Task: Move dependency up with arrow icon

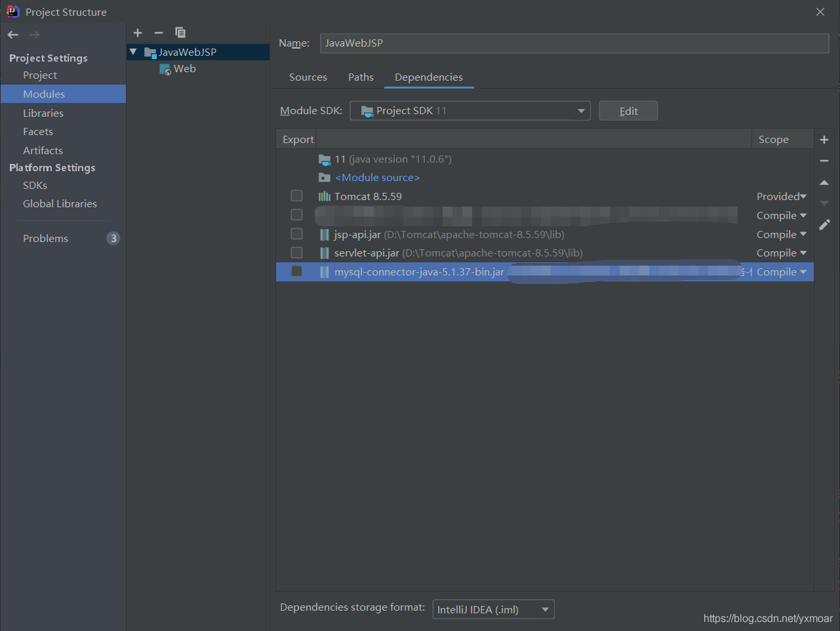Action: point(824,182)
